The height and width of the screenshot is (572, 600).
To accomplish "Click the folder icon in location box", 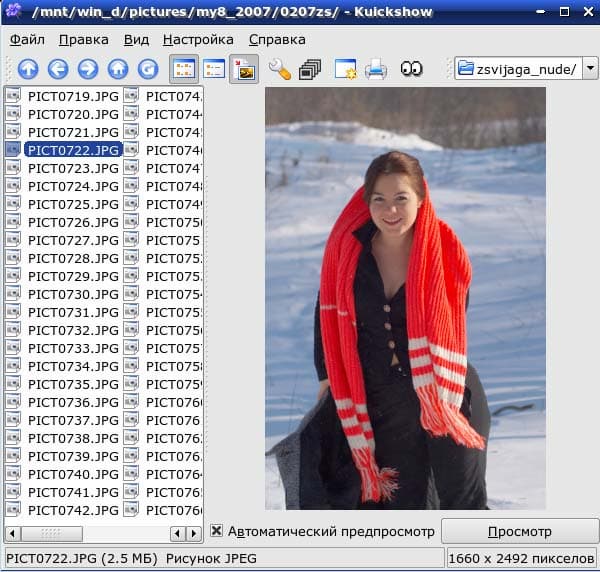I will pos(465,68).
